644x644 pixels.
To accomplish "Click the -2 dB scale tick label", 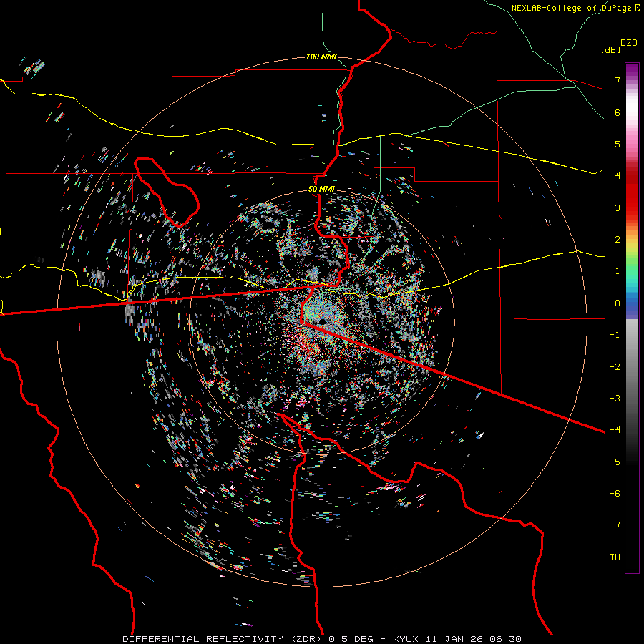I will pos(615,366).
